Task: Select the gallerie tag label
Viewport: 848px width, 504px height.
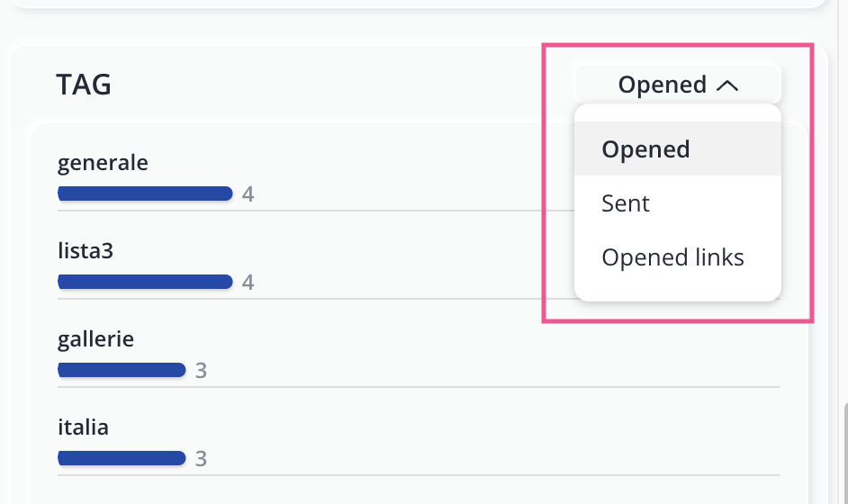Action: [95, 339]
